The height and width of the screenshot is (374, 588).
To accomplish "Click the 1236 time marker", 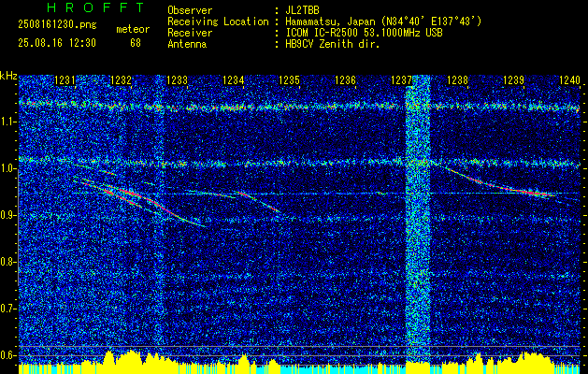I will (345, 80).
